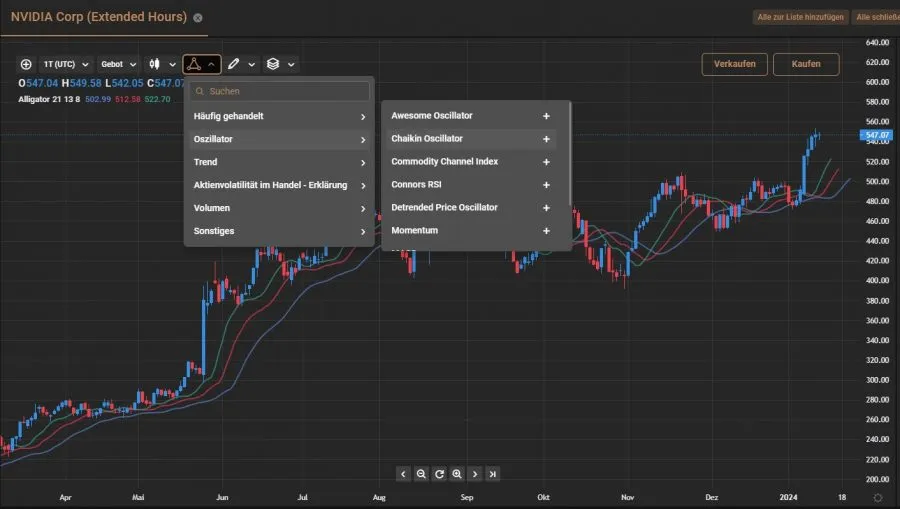This screenshot has height=509, width=900.
Task: Open the Gebot price type dropdown
Action: click(118, 64)
